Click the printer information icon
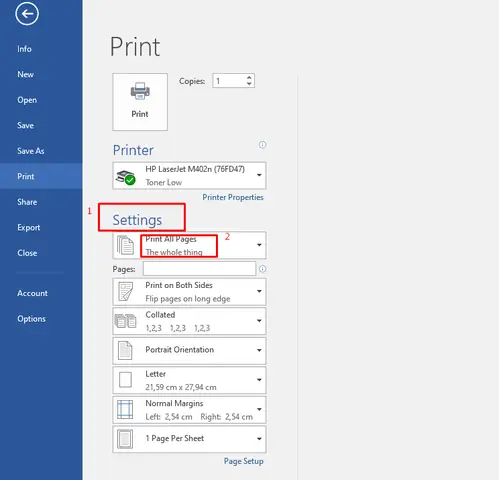The image size is (499, 480). click(x=263, y=145)
